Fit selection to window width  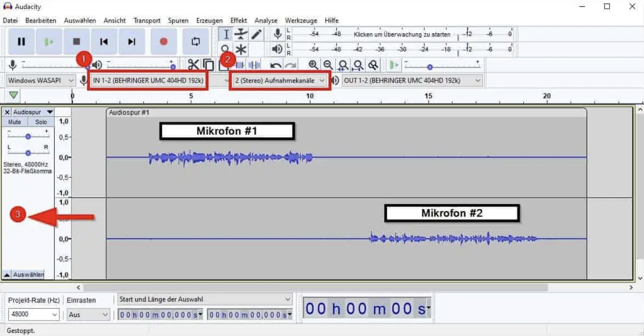[x=343, y=65]
